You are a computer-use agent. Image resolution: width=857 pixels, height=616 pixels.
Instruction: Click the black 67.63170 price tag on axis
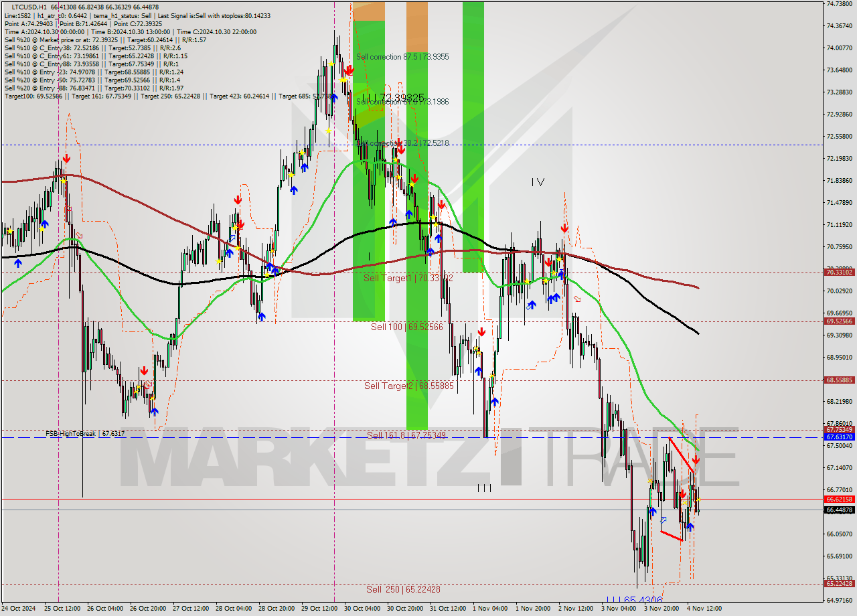coord(839,437)
